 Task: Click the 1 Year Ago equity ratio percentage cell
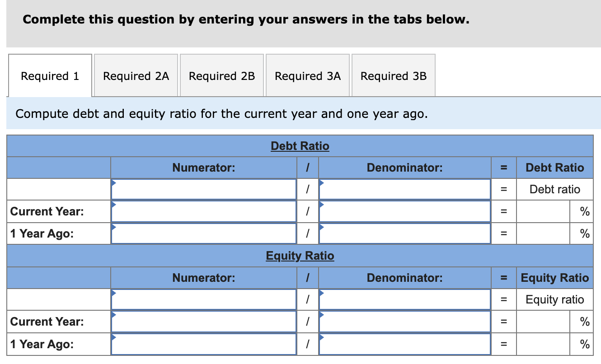click(x=542, y=344)
